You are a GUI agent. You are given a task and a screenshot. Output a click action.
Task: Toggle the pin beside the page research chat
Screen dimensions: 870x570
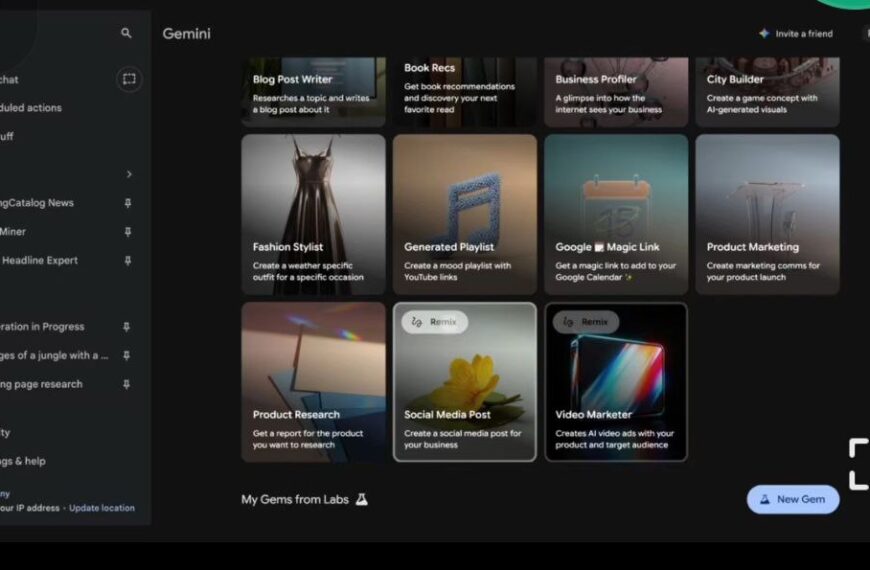(127, 384)
